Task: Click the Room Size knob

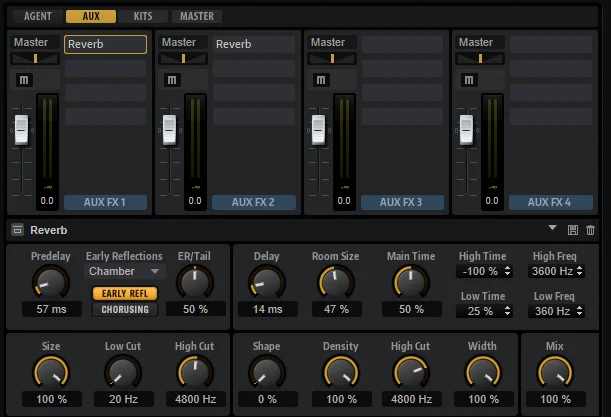Action: click(336, 282)
